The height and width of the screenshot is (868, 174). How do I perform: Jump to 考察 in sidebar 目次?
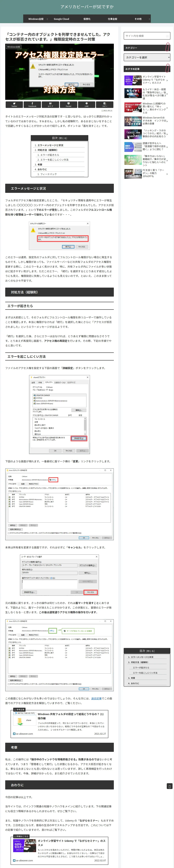coord(133,678)
